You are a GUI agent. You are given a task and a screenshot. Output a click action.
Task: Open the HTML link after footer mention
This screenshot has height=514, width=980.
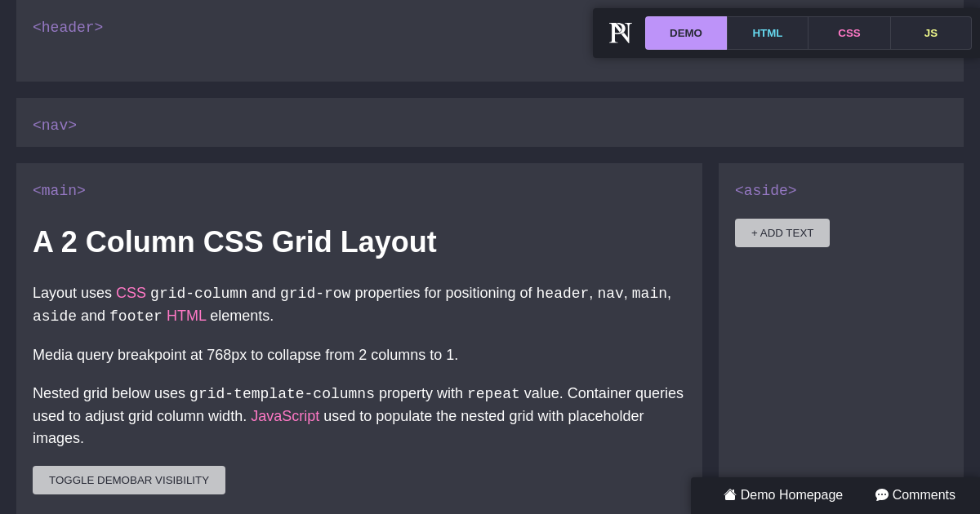[186, 316]
